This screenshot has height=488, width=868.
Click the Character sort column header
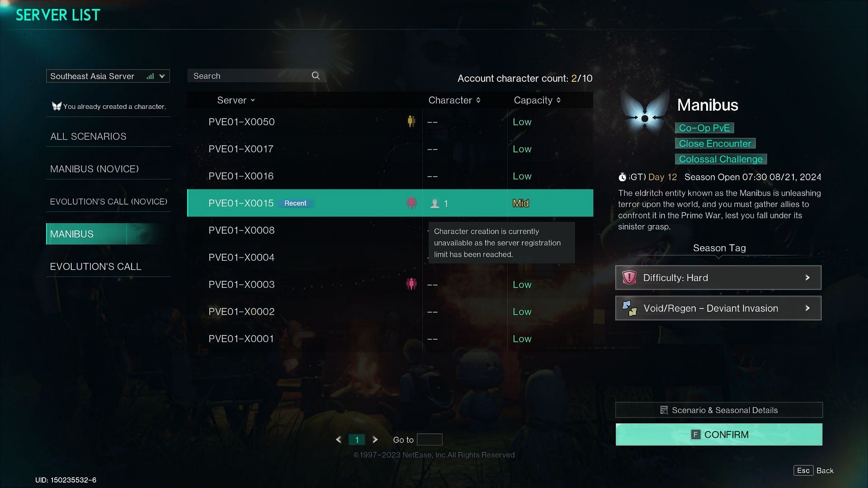454,100
